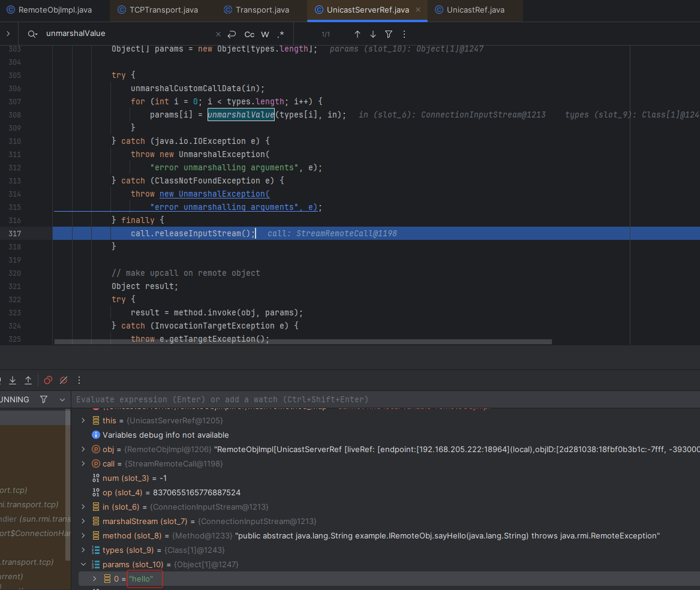Open the thread dropdown chevron beside RUNNING
Screen dimensions: 700x590
(x=62, y=399)
